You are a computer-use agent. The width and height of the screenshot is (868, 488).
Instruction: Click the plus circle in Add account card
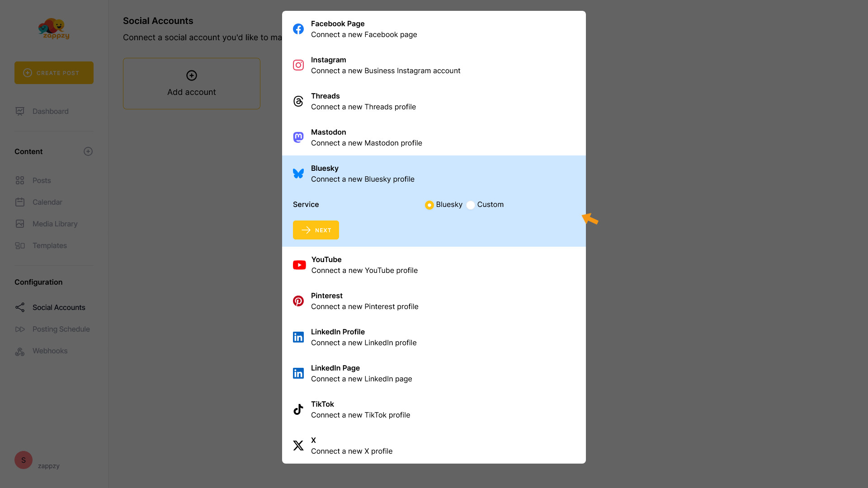coord(192,75)
